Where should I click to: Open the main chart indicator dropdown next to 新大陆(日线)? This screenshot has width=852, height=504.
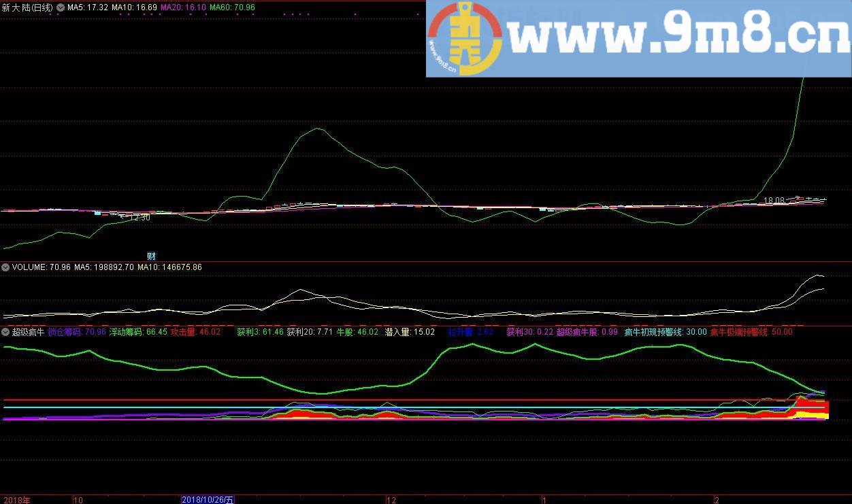(x=61, y=7)
